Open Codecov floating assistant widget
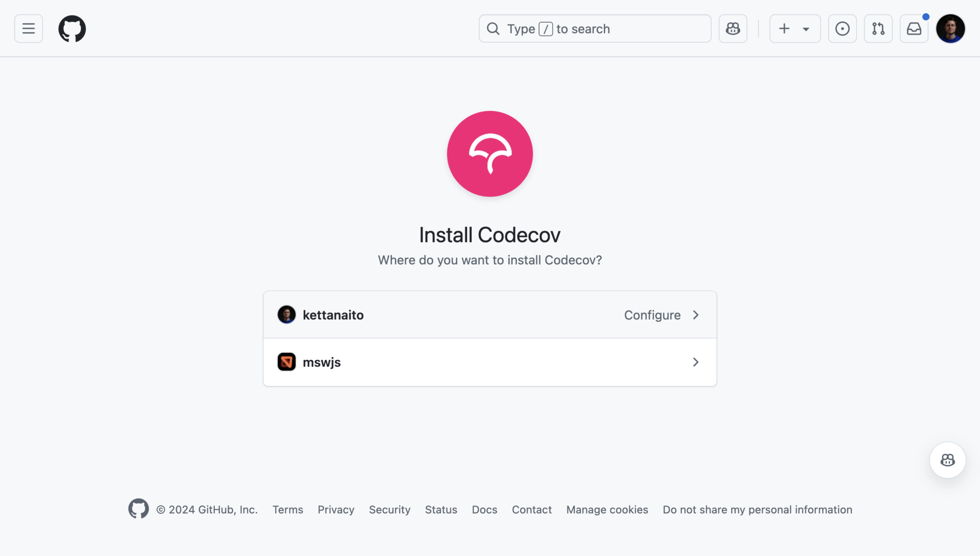 pyautogui.click(x=947, y=460)
